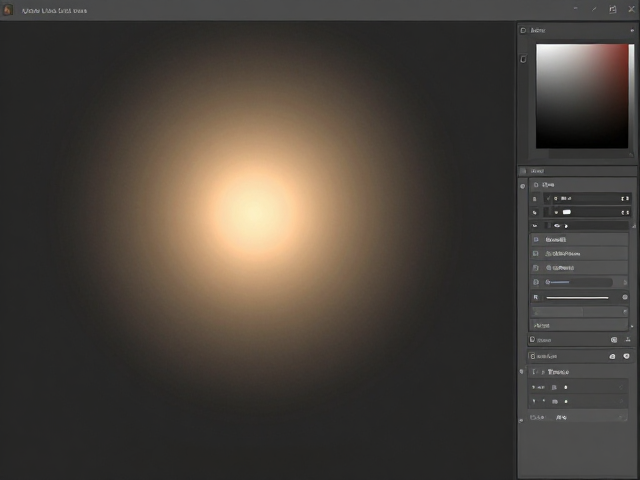This screenshot has width=640, height=480.
Task: Click the camera icon in the lower panel row
Action: pos(612,356)
